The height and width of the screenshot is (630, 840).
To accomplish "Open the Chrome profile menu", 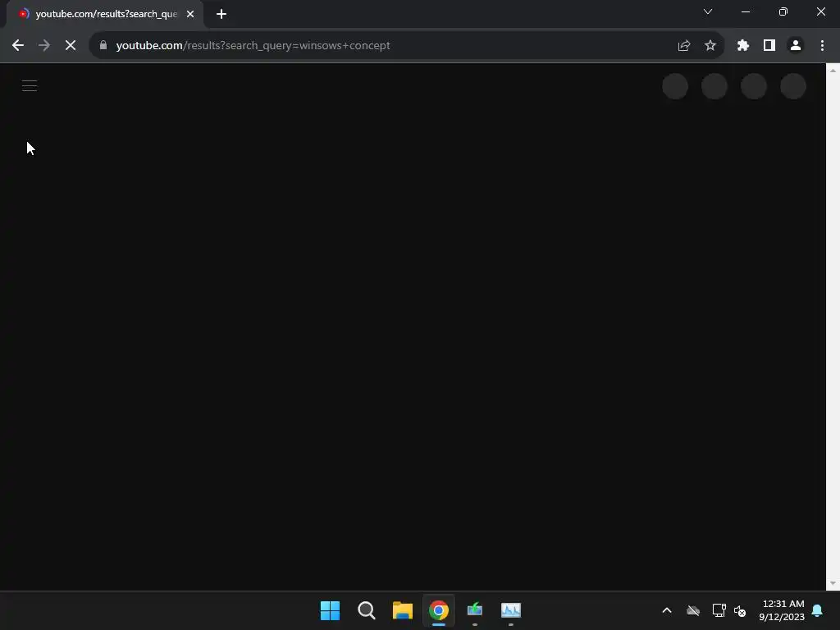I will [796, 46].
